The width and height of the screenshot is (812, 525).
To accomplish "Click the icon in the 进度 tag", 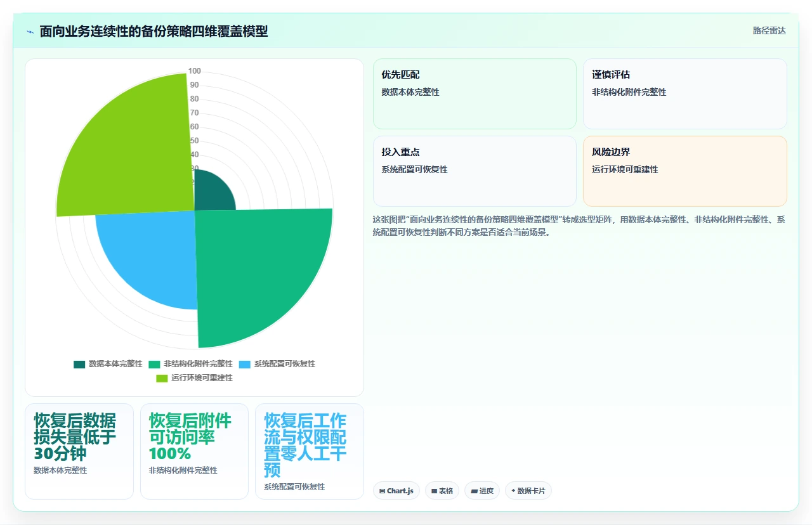I will [x=474, y=491].
